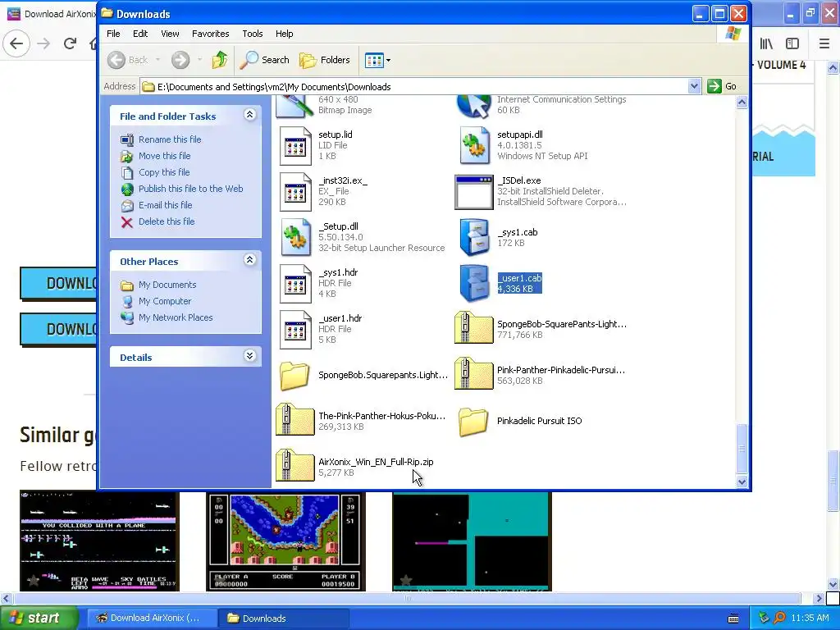Collapse the Other Places panel
This screenshot has width=840, height=630.
pos(249,260)
